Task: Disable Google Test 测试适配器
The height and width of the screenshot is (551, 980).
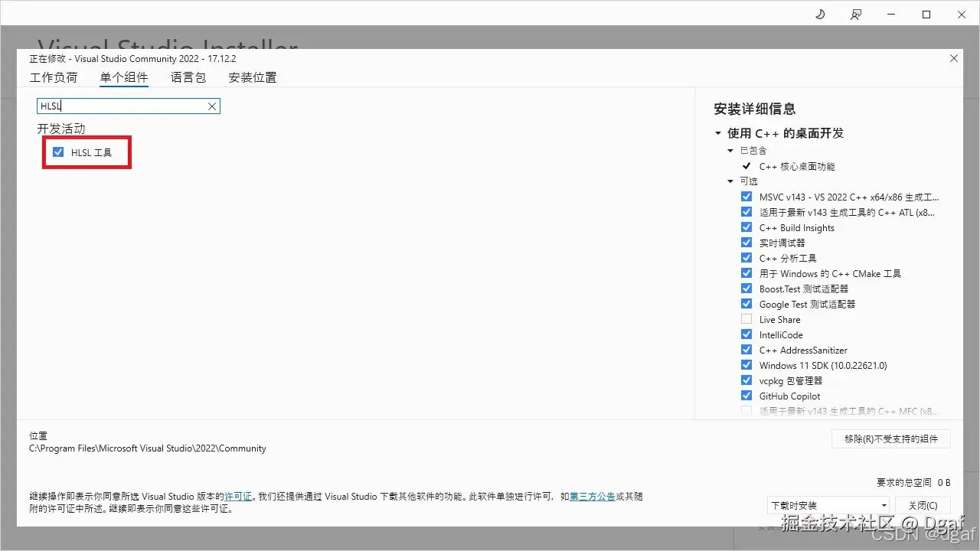Action: pyautogui.click(x=746, y=304)
